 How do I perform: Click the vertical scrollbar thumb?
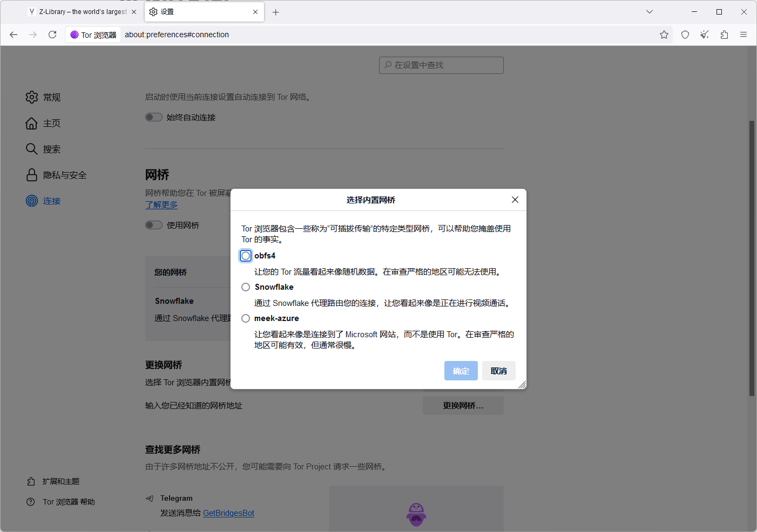[x=752, y=258]
